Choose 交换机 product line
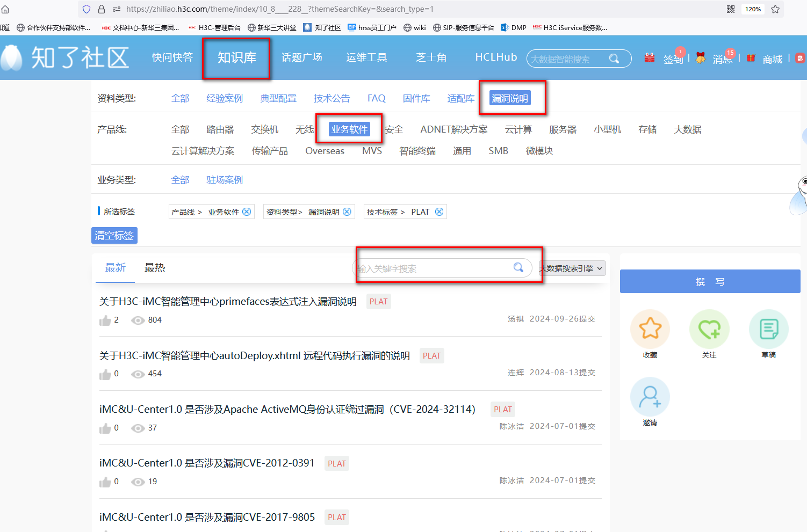The image size is (807, 532). 265,129
